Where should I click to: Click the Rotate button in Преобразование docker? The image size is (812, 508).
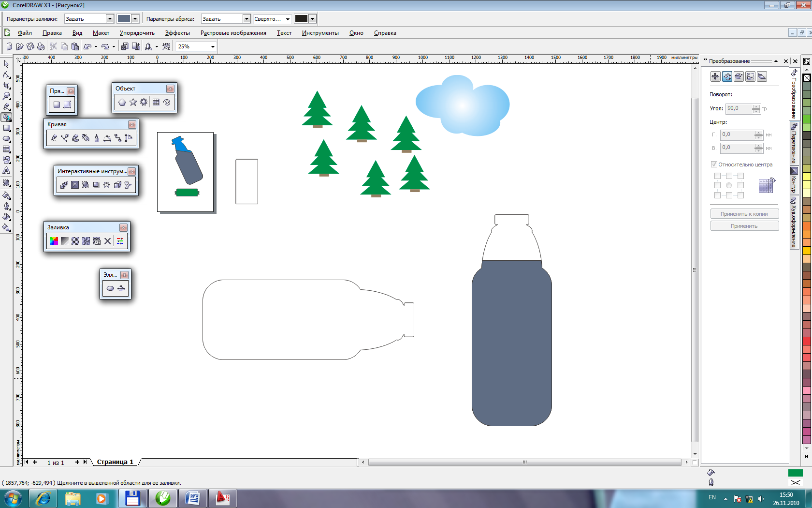[x=727, y=76]
